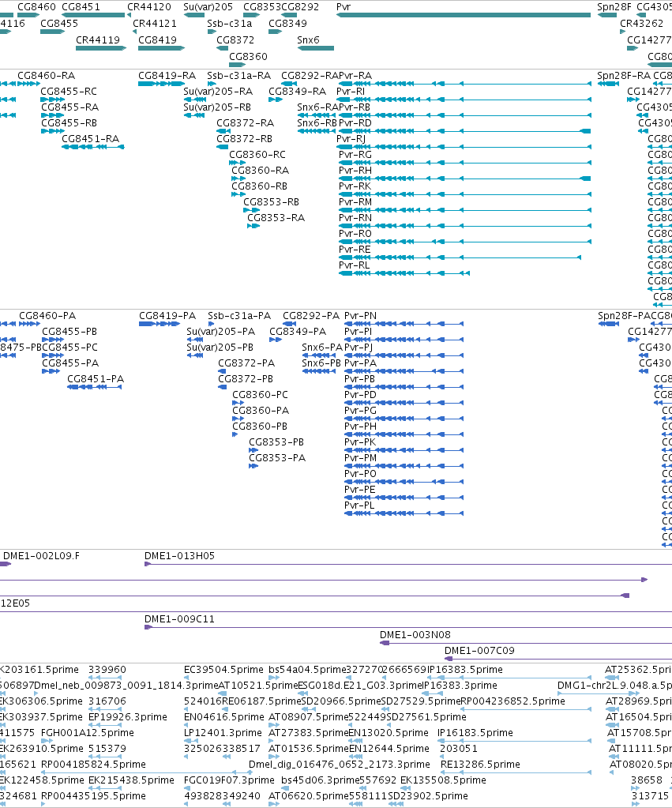
Task: Open transcript CG8349-RA
Action: 298,92
